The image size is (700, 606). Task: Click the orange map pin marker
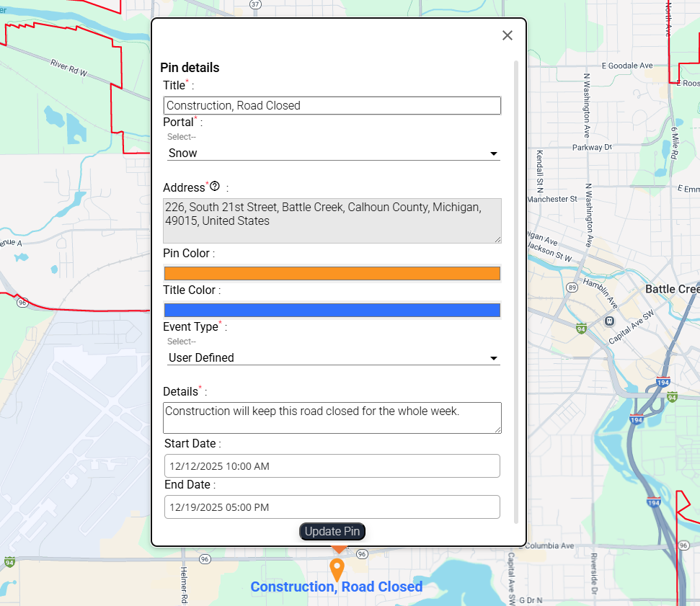pos(336,569)
